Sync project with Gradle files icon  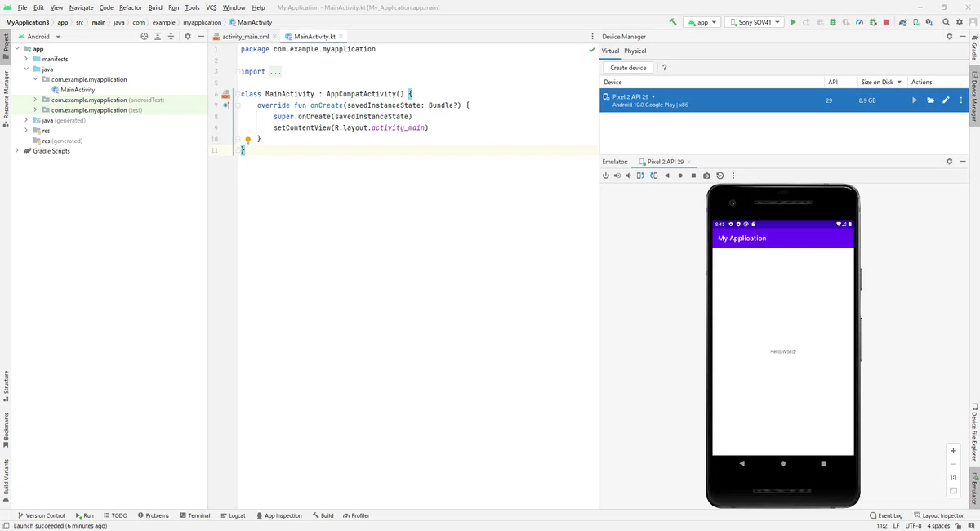click(902, 22)
